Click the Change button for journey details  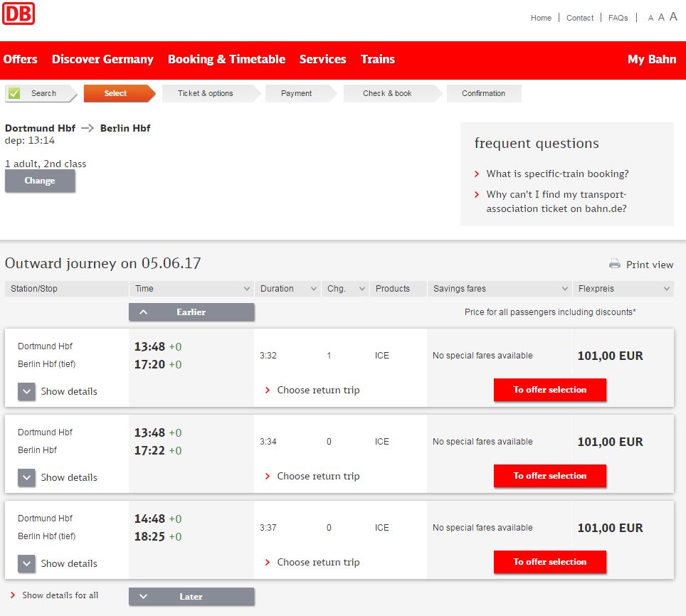tap(40, 181)
